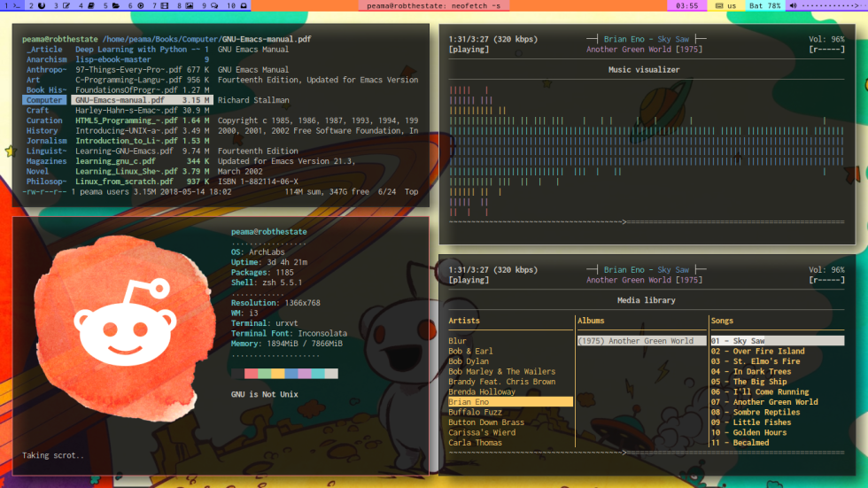Image resolution: width=868 pixels, height=488 pixels.
Task: Click the window title neofetch -s
Action: pyautogui.click(x=433, y=5)
